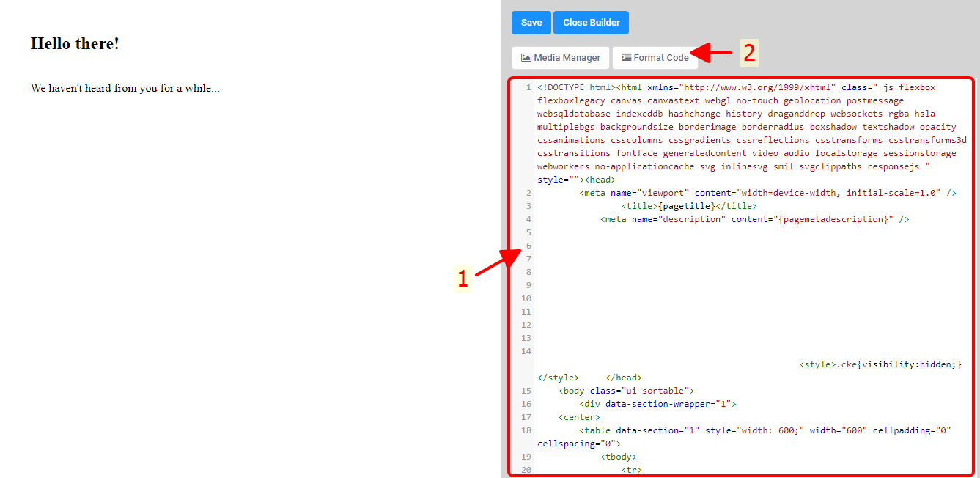The width and height of the screenshot is (980, 478).
Task: Click the blue Save button
Action: click(x=531, y=23)
